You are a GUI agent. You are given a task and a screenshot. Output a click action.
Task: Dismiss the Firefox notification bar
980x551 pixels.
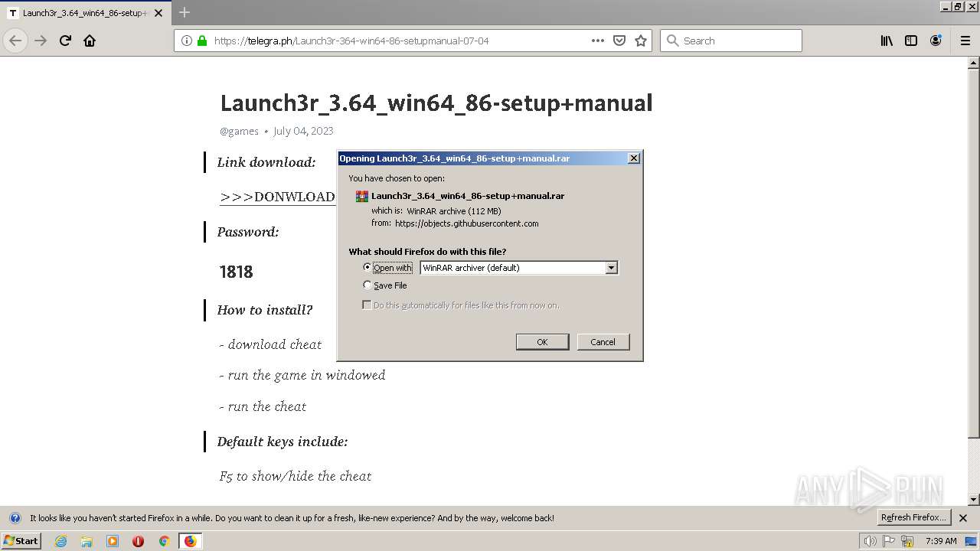tap(963, 518)
